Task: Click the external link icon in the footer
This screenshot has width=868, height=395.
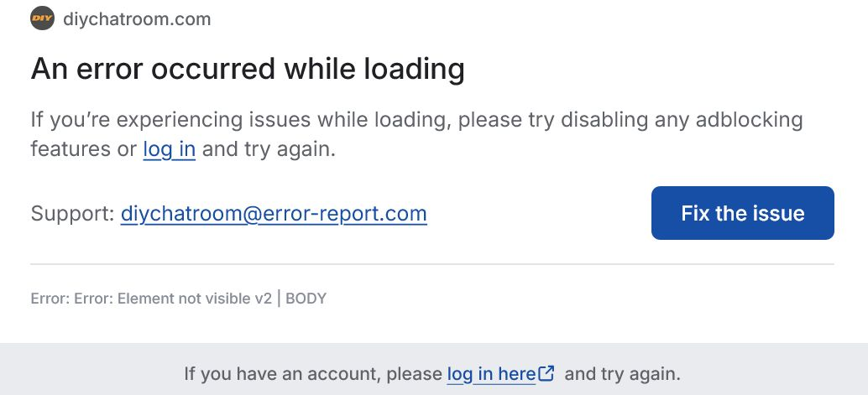Action: 546,373
